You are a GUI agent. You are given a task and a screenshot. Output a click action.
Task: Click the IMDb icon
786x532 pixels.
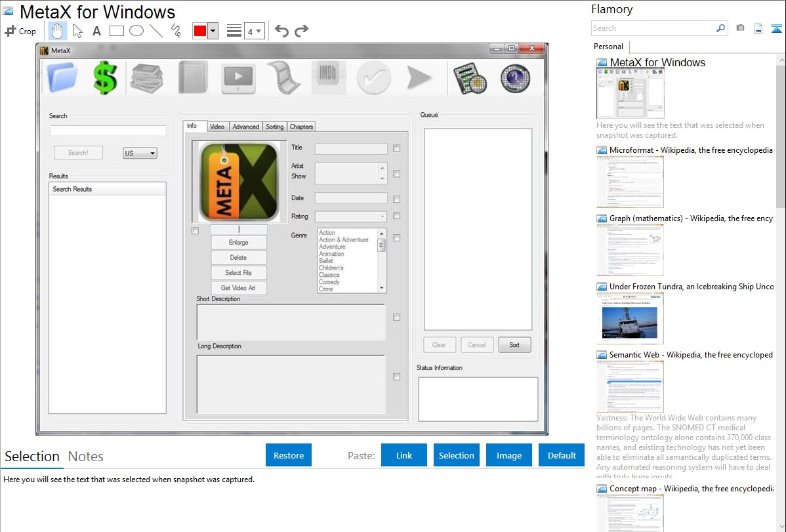[328, 77]
